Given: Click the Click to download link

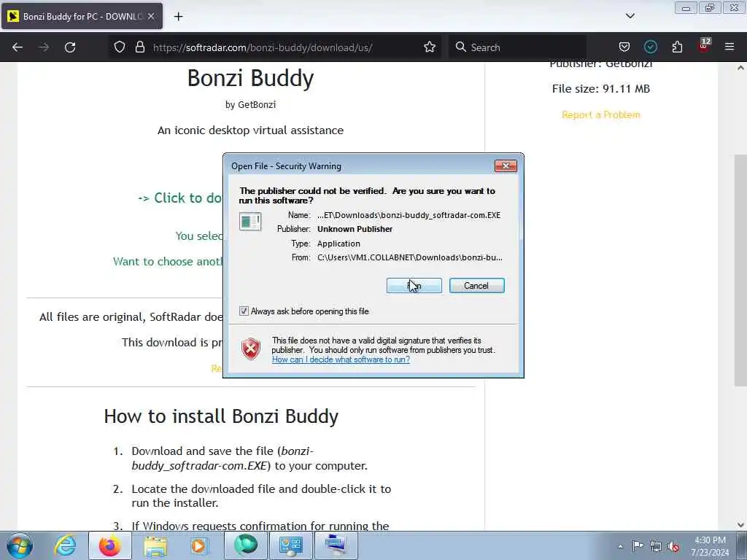Looking at the screenshot, I should 180,198.
